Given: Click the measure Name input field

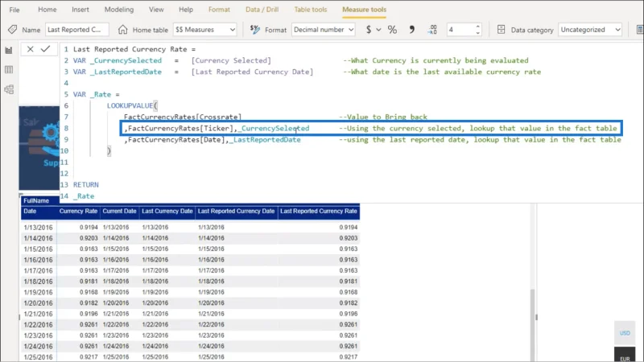Looking at the screenshot, I should (x=76, y=30).
